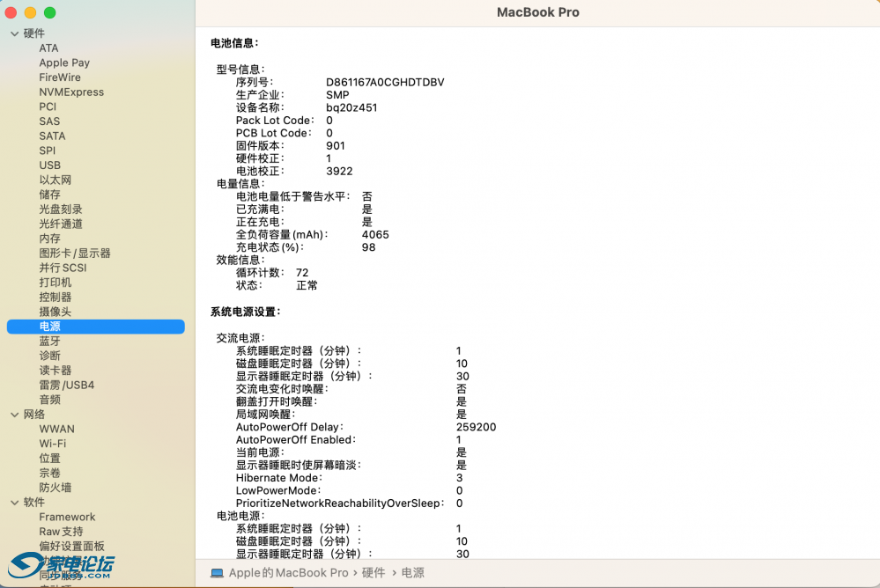This screenshot has width=880, height=588.
Task: Click the red close window button
Action: click(x=11, y=12)
